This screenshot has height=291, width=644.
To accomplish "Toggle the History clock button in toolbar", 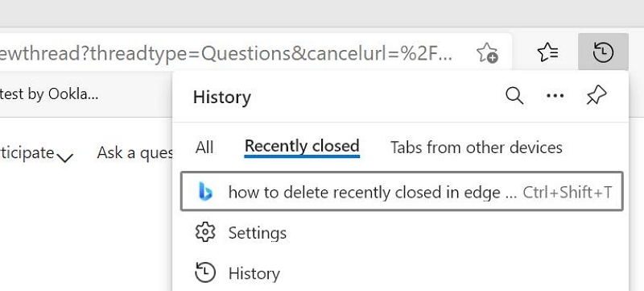I will point(603,52).
